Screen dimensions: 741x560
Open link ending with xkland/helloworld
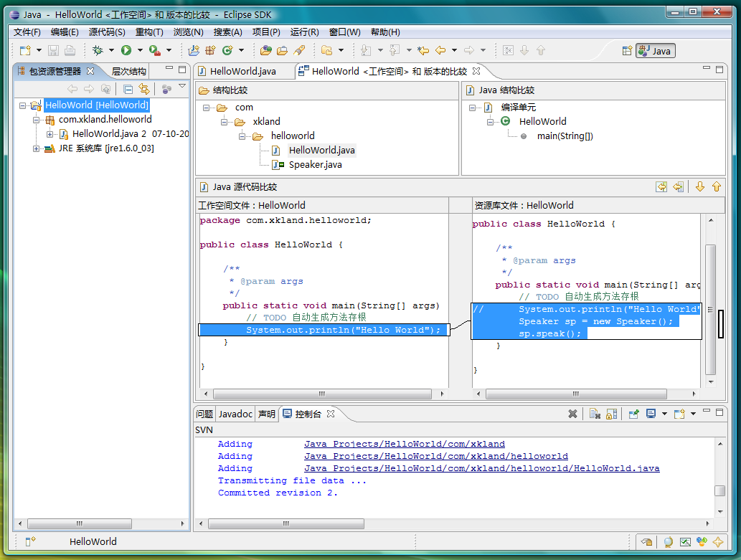tap(435, 456)
